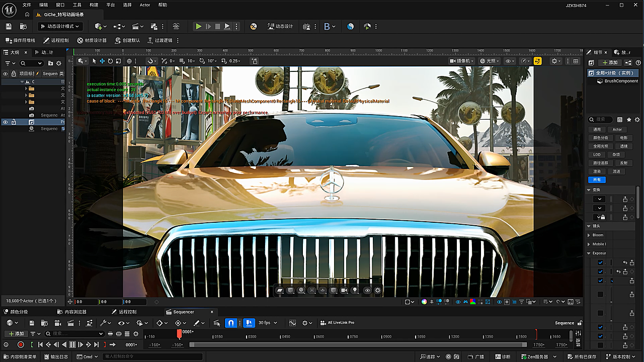Open the add-content cube dropdown
Viewport: 644px width, 362px height.
click(100, 26)
